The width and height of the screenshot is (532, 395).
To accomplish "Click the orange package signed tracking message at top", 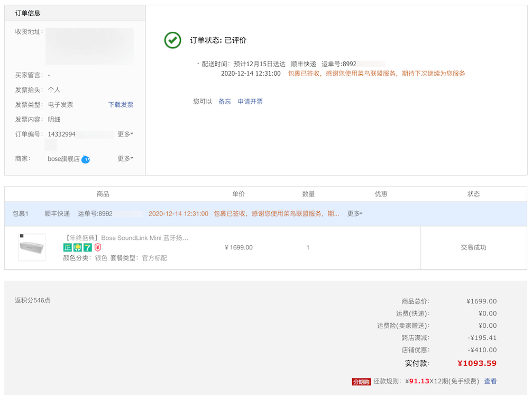I will (376, 74).
